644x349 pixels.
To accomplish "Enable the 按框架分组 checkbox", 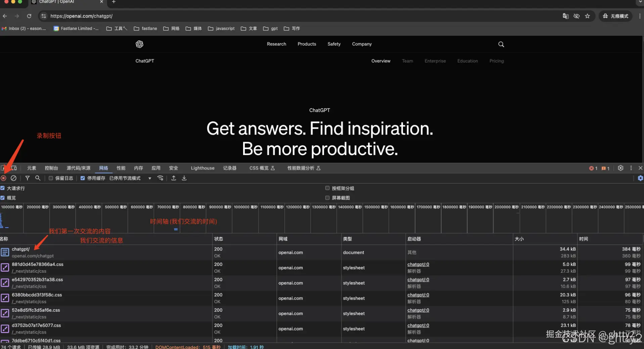I will click(x=327, y=188).
